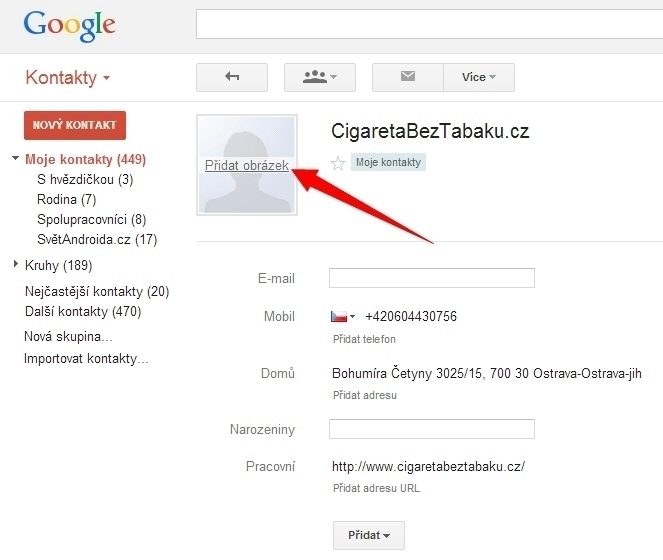Open the Přidat field dropdown button
663x560 pixels.
click(369, 536)
